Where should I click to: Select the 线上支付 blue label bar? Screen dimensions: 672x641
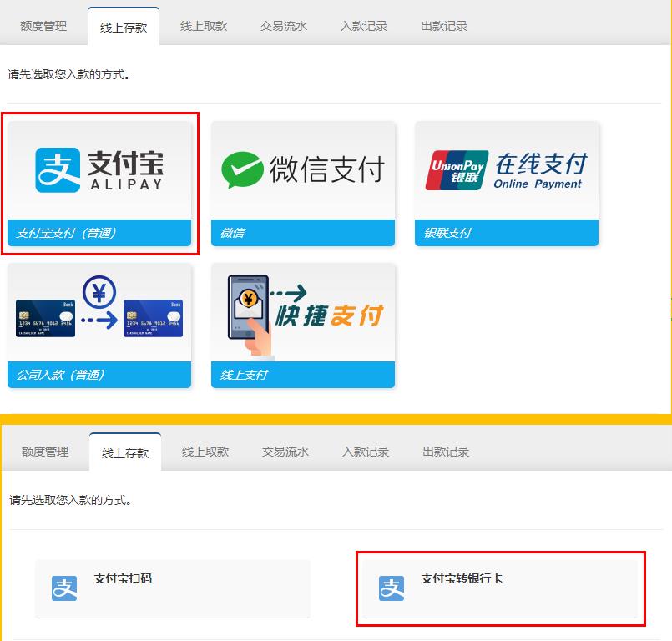tap(302, 375)
